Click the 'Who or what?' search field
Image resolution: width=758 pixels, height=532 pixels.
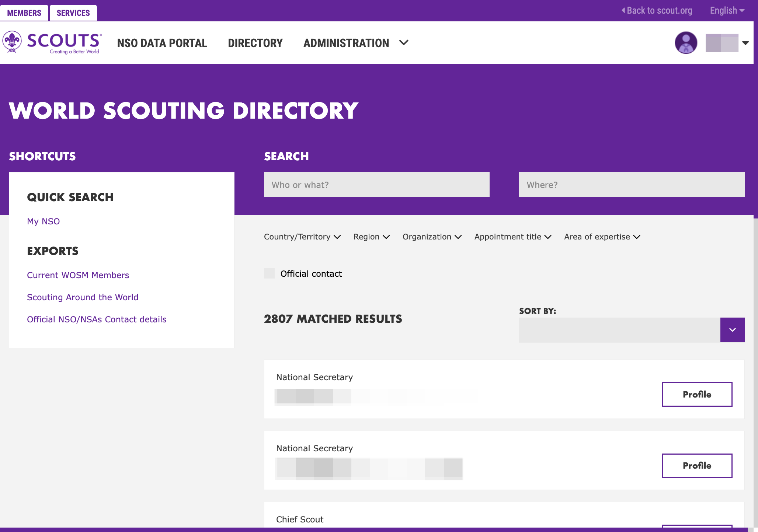[x=376, y=185]
